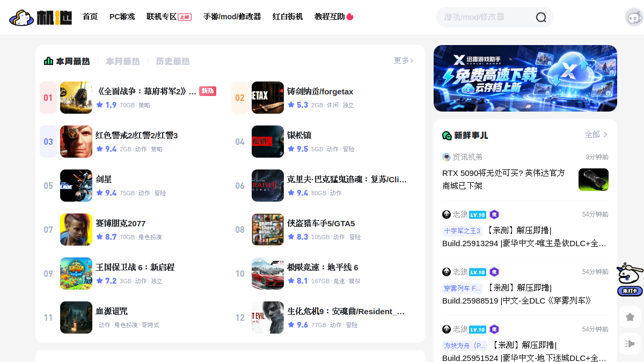The image size is (644, 362).
Task: Open the 红色警戒2/红警2/红警3 title
Action: pos(137,135)
